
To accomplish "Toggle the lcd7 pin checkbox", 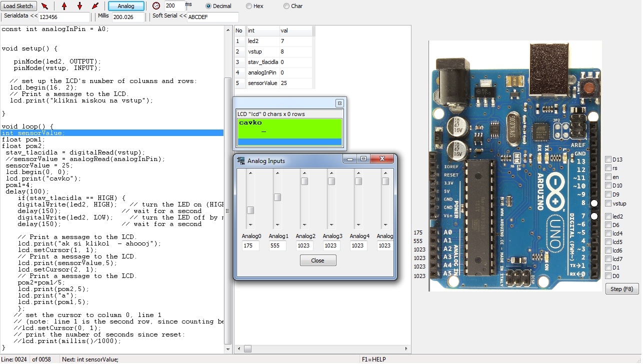I will click(x=608, y=259).
